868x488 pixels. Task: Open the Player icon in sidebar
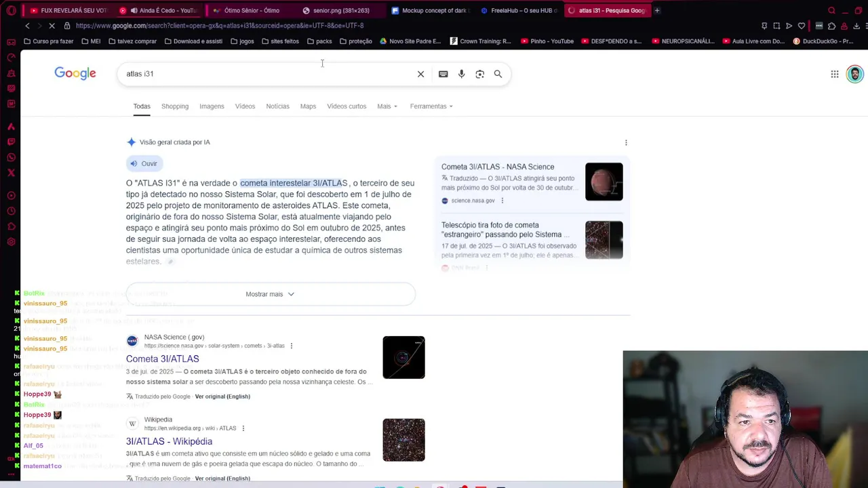(11, 195)
